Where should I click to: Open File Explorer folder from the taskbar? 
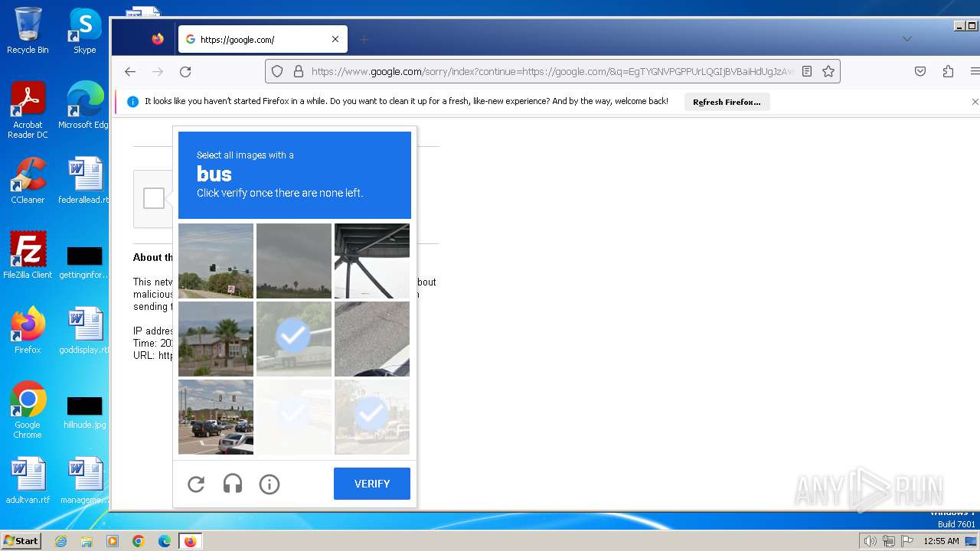point(87,541)
